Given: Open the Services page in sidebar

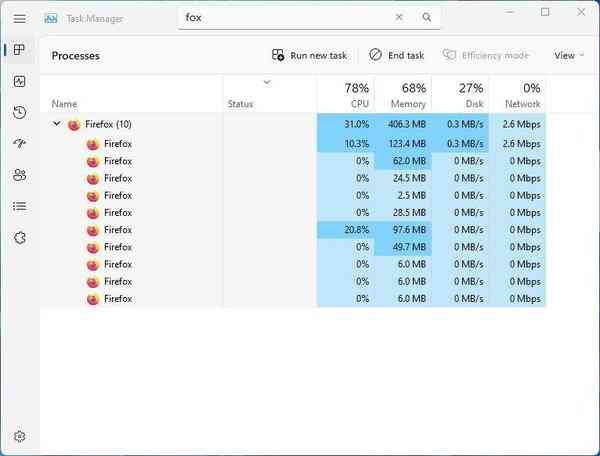Looking at the screenshot, I should pos(20,238).
